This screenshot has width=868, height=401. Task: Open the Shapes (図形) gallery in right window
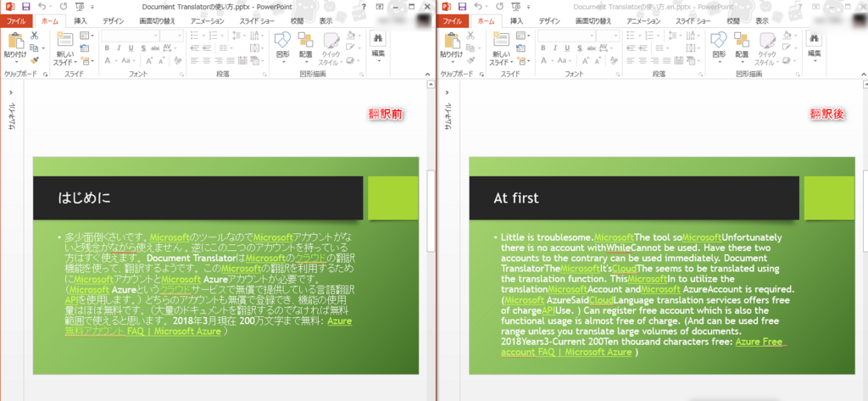pos(719,46)
